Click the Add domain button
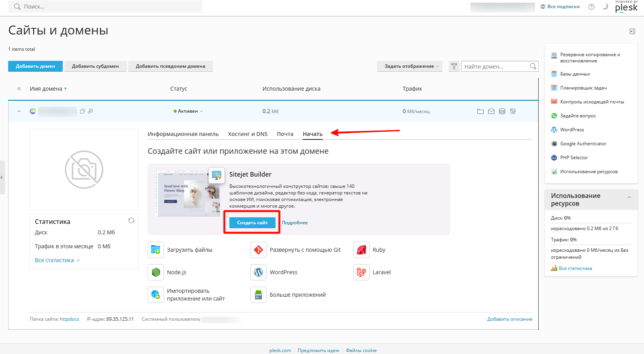Viewport: 644px width, 354px height. click(36, 66)
